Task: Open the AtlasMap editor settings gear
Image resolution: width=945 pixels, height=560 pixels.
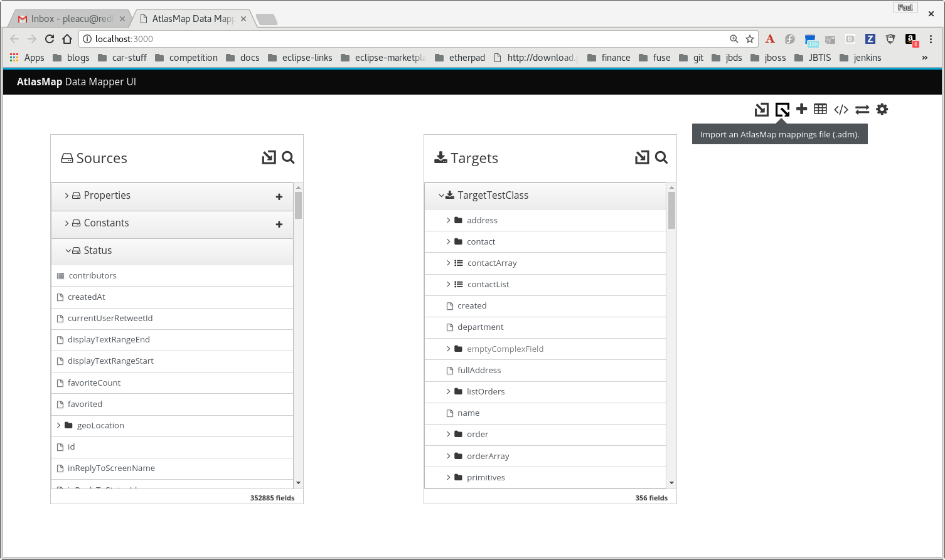Action: tap(882, 109)
